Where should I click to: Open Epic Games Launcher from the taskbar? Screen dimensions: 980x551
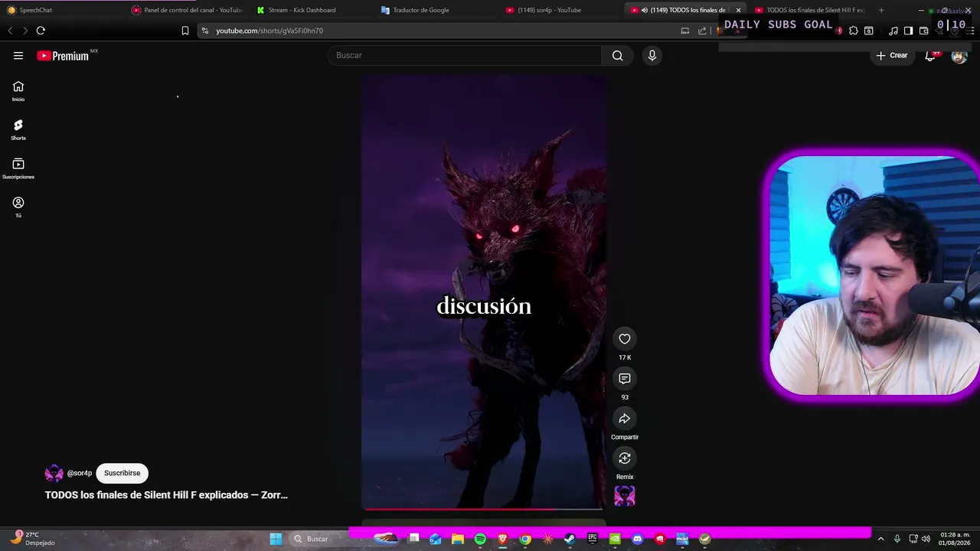[593, 539]
